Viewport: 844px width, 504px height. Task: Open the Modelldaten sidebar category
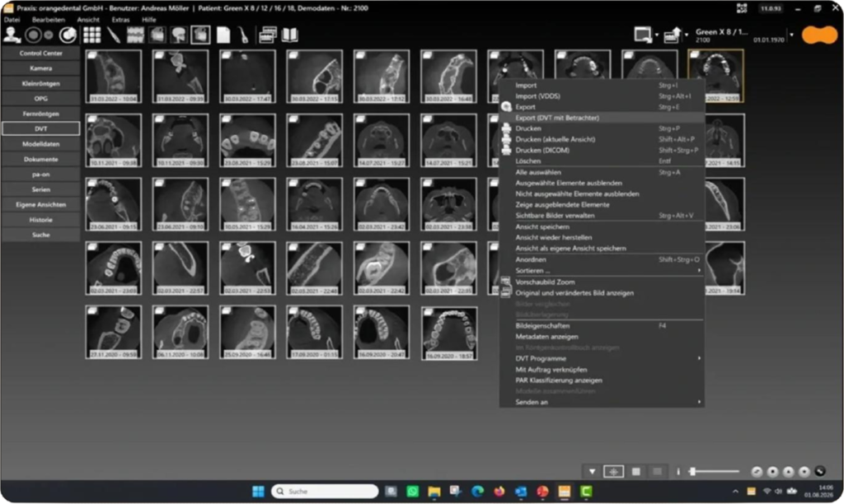(x=41, y=144)
